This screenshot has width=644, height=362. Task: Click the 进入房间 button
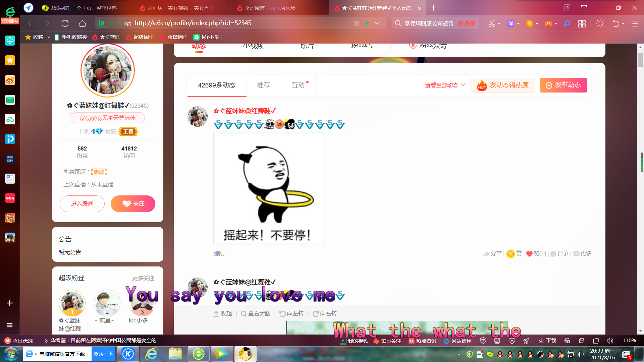(x=82, y=204)
